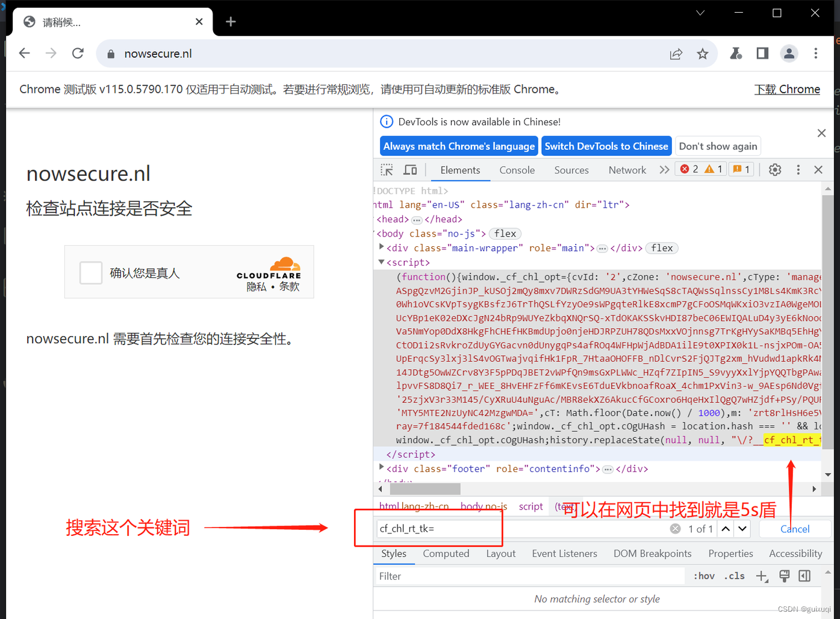Go back with the browser back arrow

point(25,54)
